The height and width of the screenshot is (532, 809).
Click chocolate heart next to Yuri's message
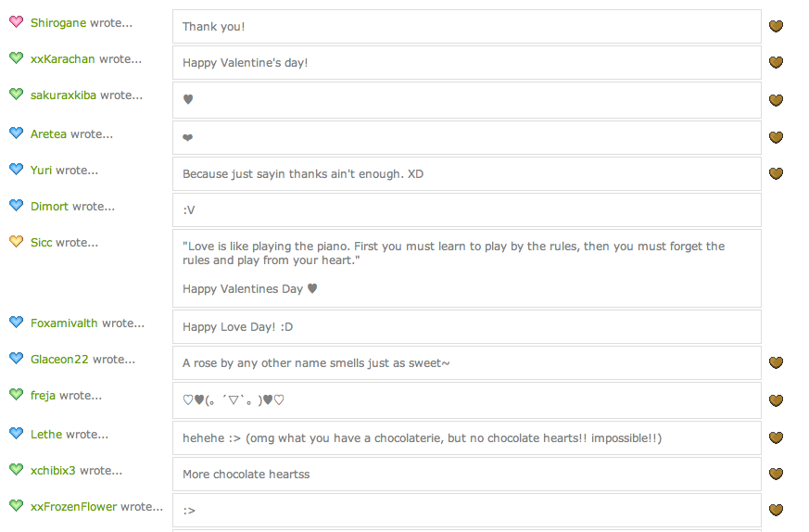tap(777, 173)
